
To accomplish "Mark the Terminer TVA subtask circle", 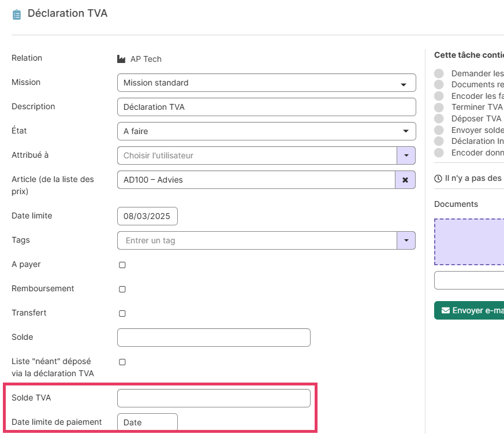I will click(439, 107).
